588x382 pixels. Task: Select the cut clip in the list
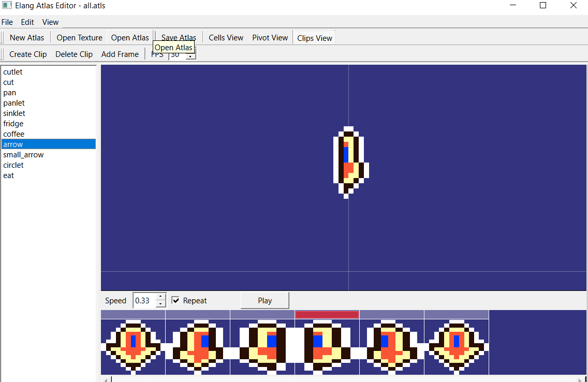point(49,82)
